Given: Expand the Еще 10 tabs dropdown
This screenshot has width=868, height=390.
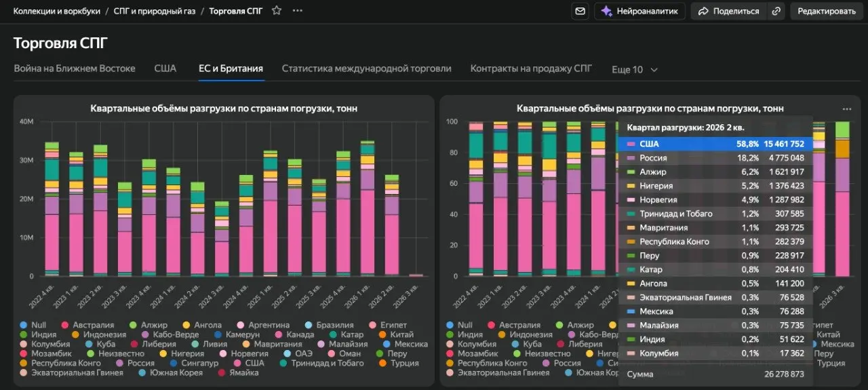Looking at the screenshot, I should point(635,69).
